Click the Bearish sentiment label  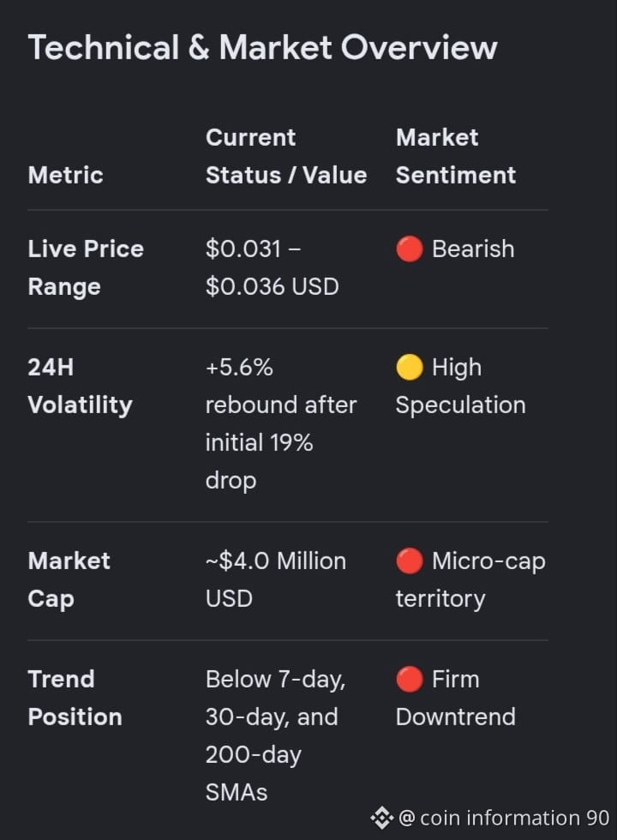pos(473,249)
